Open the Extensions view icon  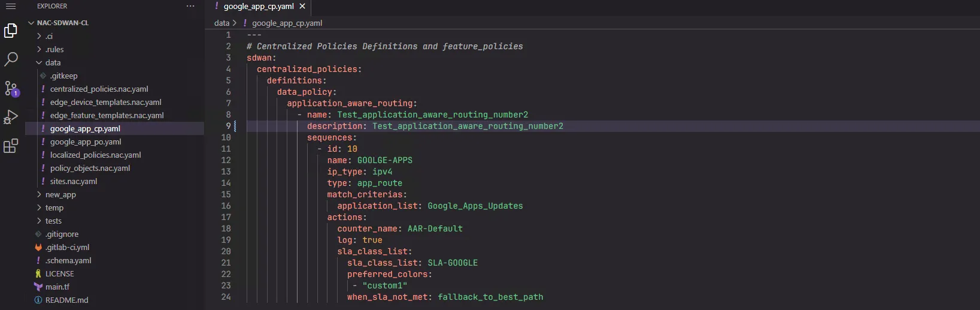pos(11,146)
